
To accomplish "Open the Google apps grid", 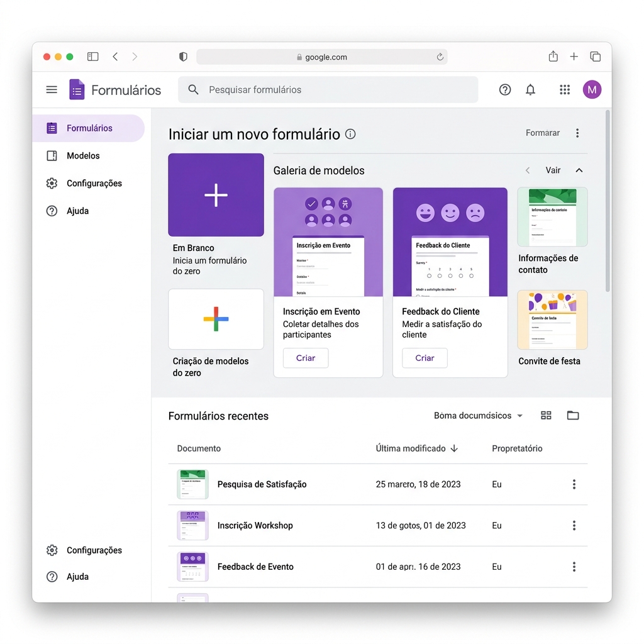I will tap(565, 89).
